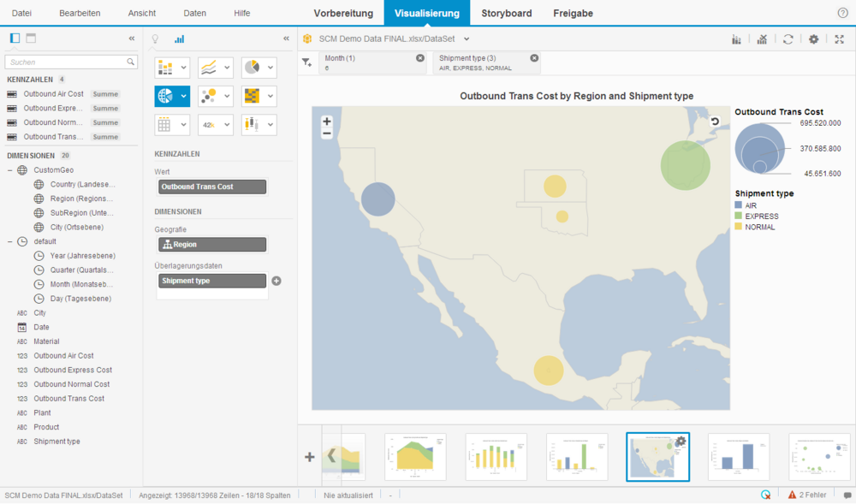Remove the Shipment type filter
This screenshot has width=856, height=504.
coord(534,58)
